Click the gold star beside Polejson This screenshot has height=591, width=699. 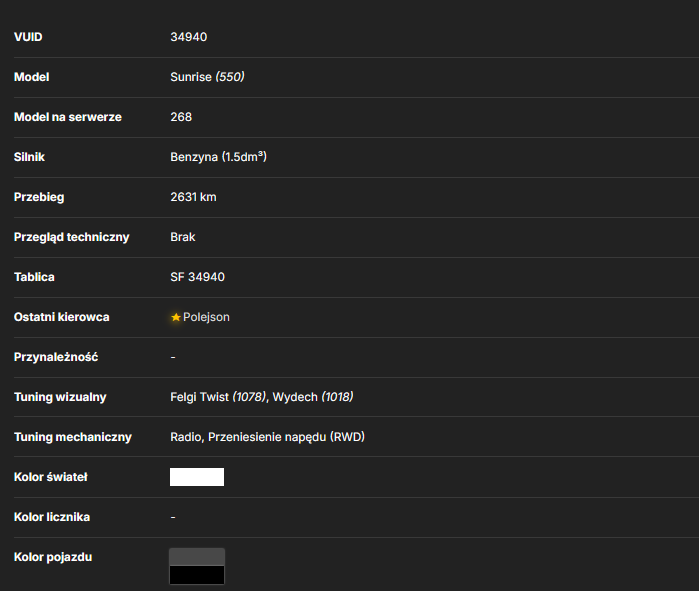pyautogui.click(x=176, y=317)
